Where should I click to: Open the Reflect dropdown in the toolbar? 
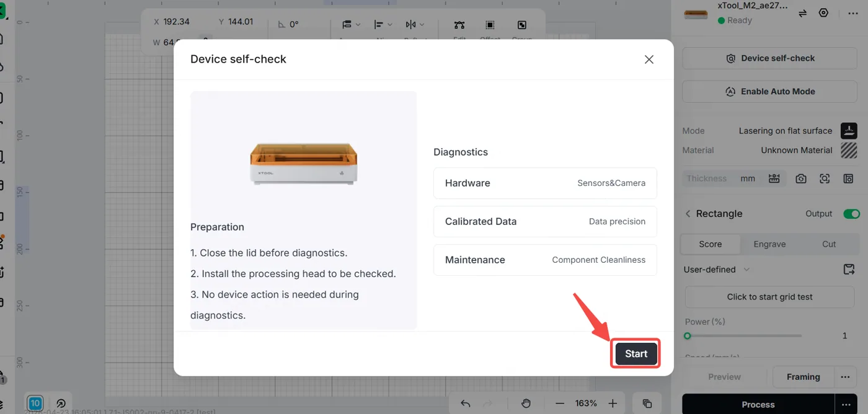tap(415, 24)
